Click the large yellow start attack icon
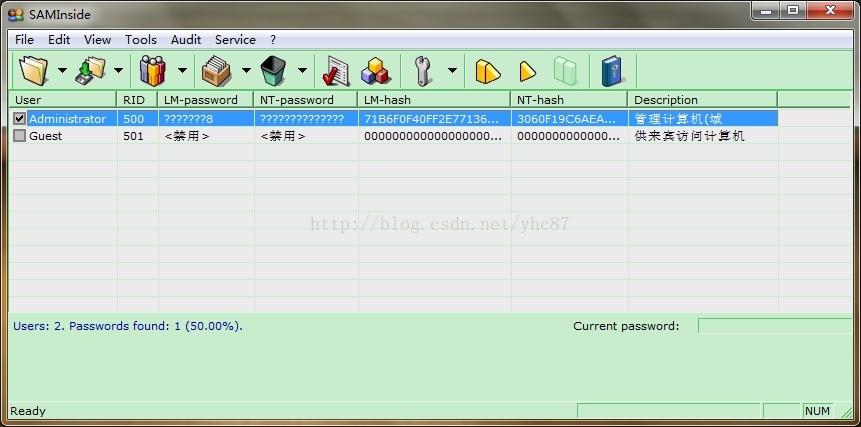The height and width of the screenshot is (427, 861). click(x=488, y=72)
